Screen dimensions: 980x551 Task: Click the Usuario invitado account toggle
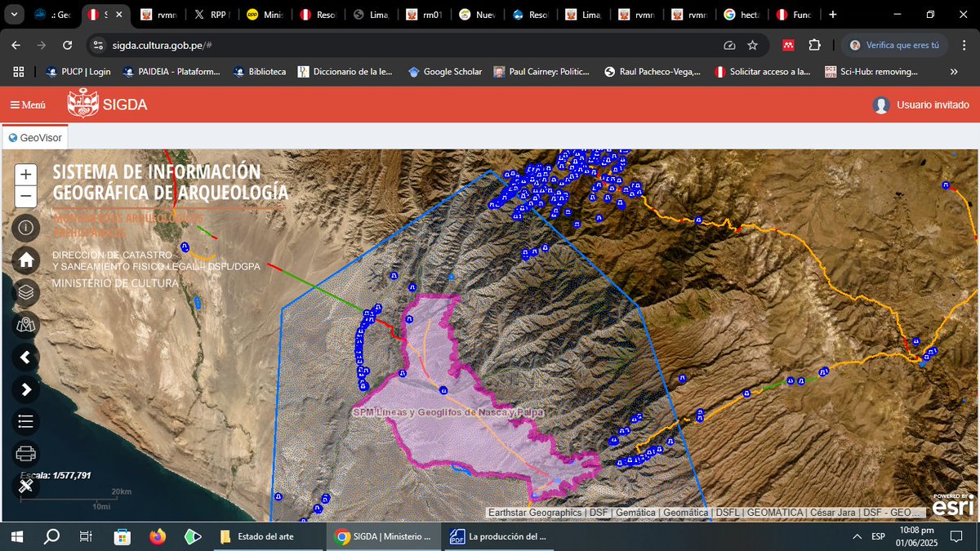(920, 104)
